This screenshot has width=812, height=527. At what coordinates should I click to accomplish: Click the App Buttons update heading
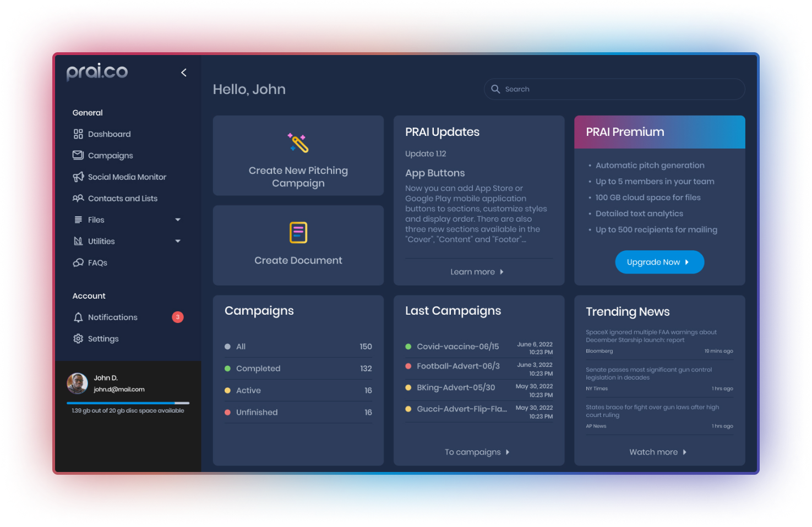tap(435, 173)
